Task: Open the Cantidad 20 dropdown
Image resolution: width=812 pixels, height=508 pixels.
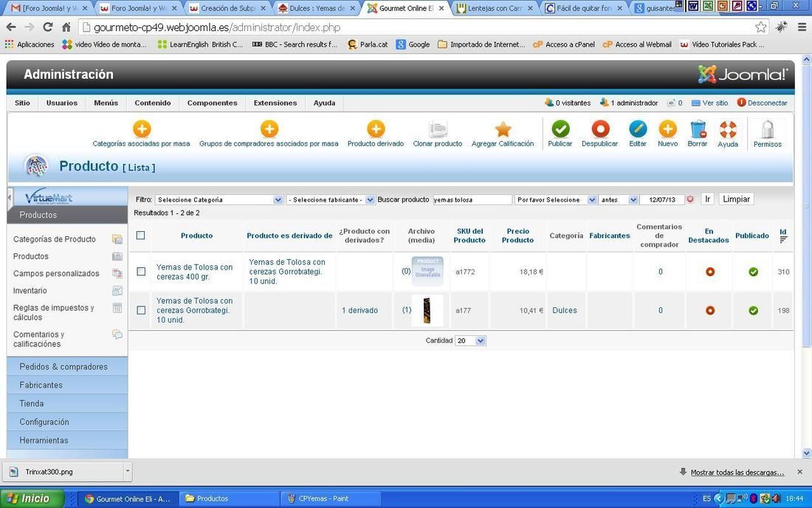Action: pos(470,340)
